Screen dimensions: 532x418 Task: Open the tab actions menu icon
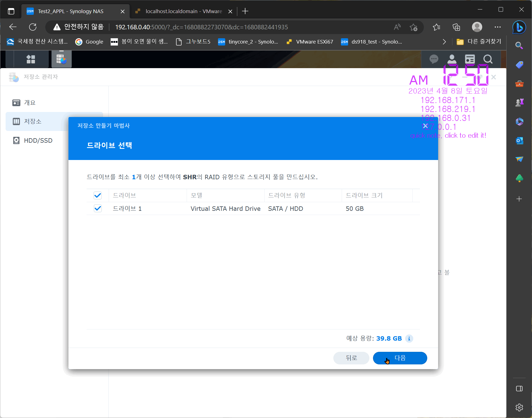(11, 11)
